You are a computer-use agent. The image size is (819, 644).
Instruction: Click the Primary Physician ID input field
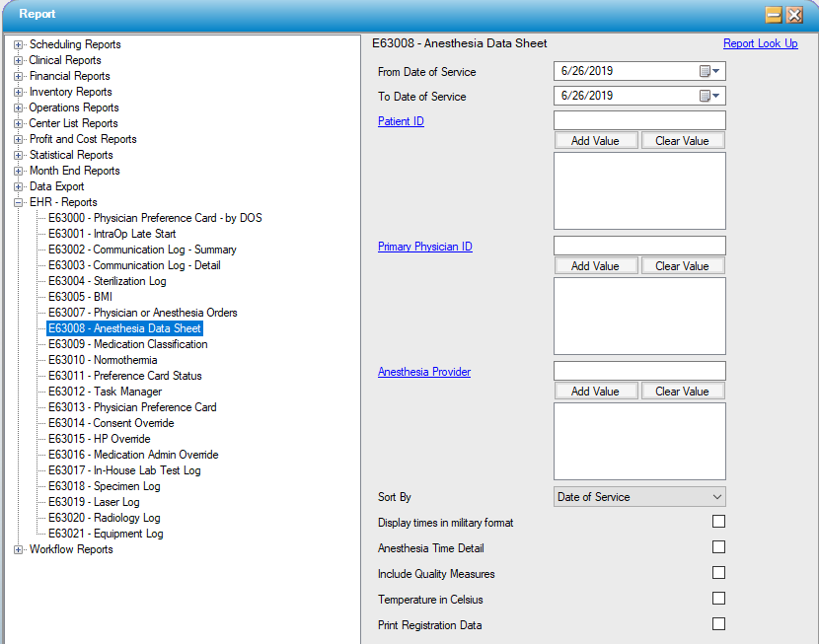pos(639,246)
